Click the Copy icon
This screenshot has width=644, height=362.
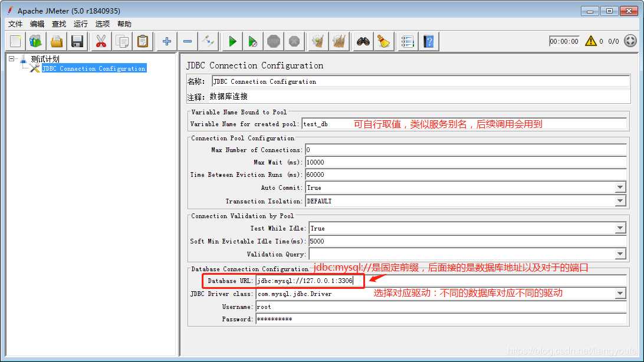point(122,41)
